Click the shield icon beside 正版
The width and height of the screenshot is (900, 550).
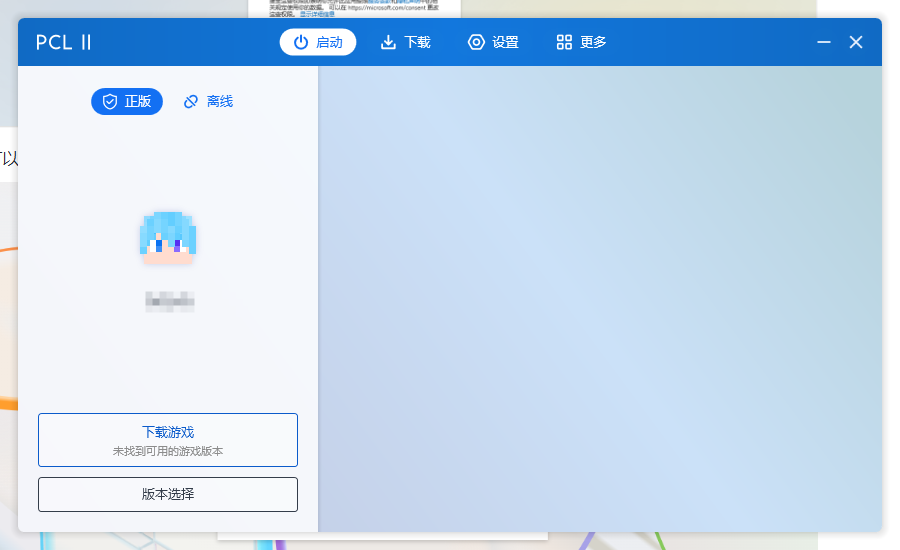tap(110, 102)
